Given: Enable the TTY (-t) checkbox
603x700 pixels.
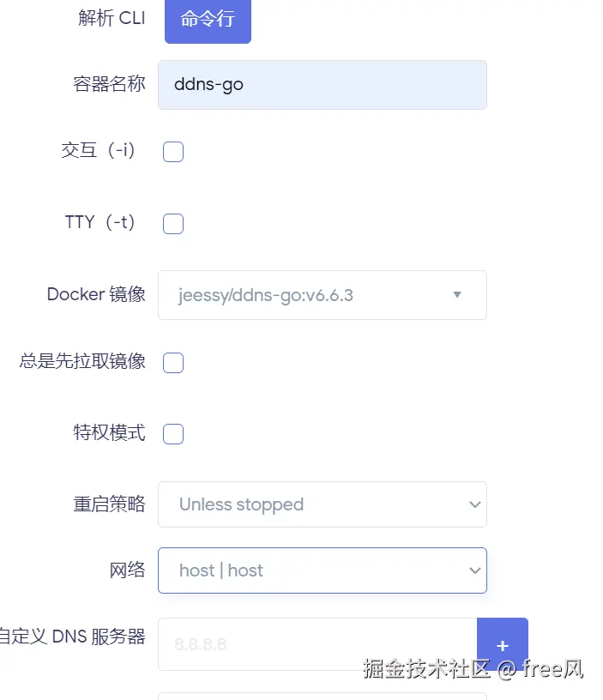Looking at the screenshot, I should pyautogui.click(x=172, y=223).
